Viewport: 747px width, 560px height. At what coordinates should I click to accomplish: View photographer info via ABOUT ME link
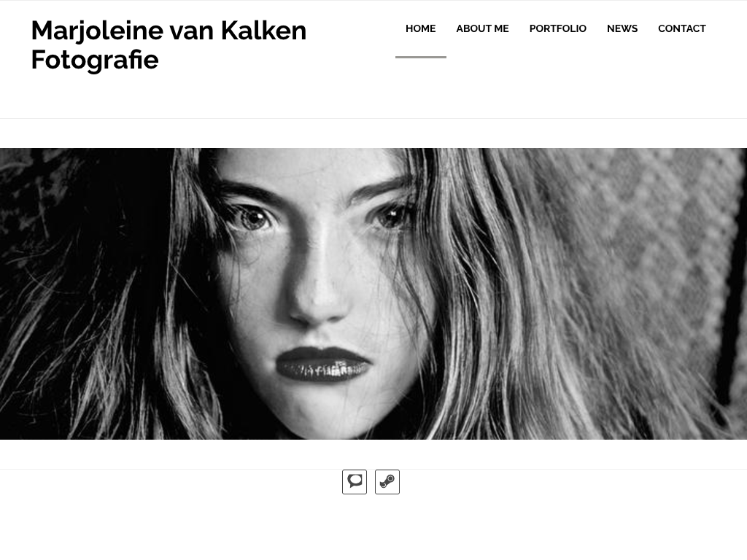tap(483, 28)
